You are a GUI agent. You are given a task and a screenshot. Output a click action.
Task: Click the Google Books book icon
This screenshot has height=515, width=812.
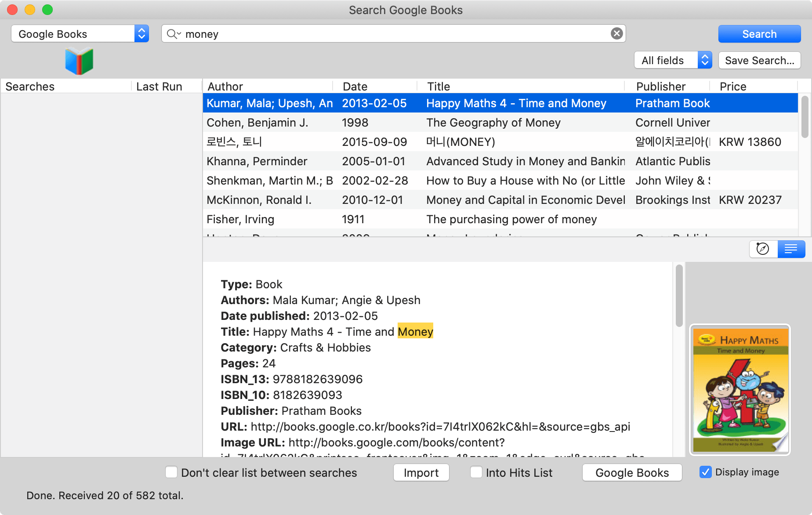click(79, 62)
